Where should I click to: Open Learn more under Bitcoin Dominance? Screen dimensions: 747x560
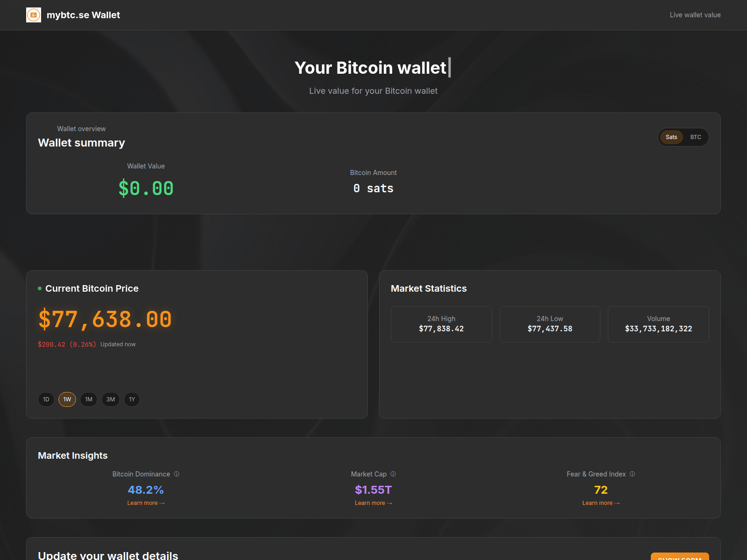coord(146,503)
